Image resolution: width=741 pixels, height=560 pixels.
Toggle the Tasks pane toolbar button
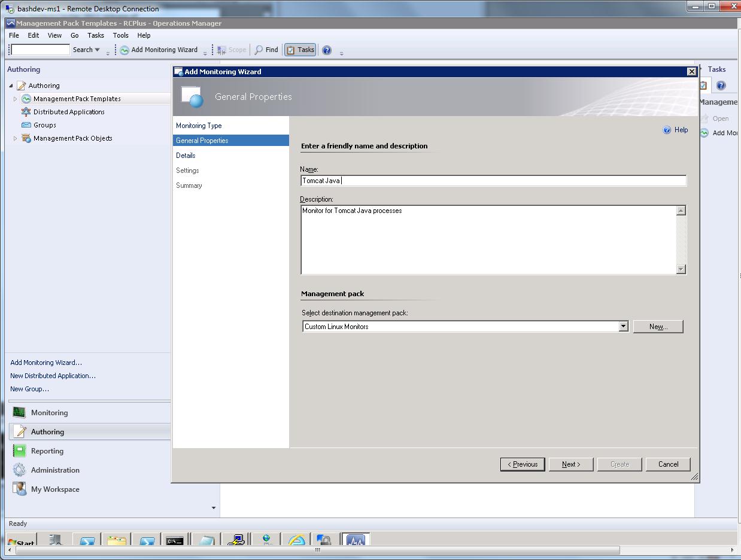pyautogui.click(x=300, y=50)
